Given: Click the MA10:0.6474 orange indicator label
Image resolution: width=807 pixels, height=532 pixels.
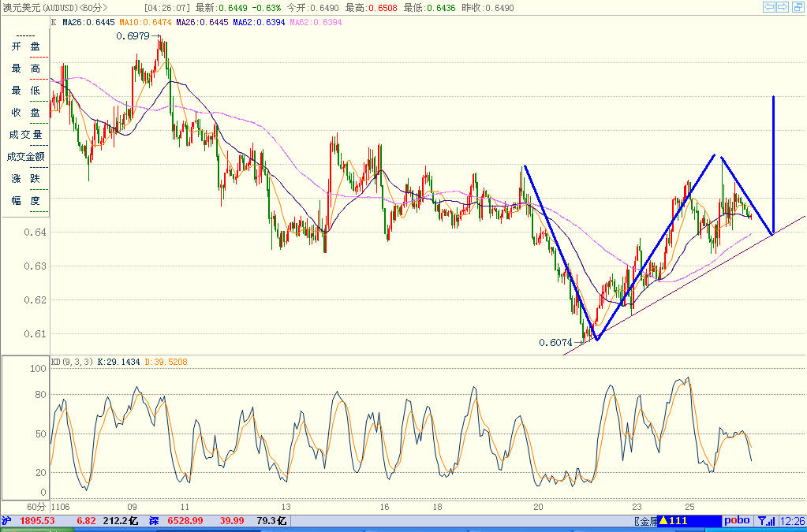Looking at the screenshot, I should 145,22.
